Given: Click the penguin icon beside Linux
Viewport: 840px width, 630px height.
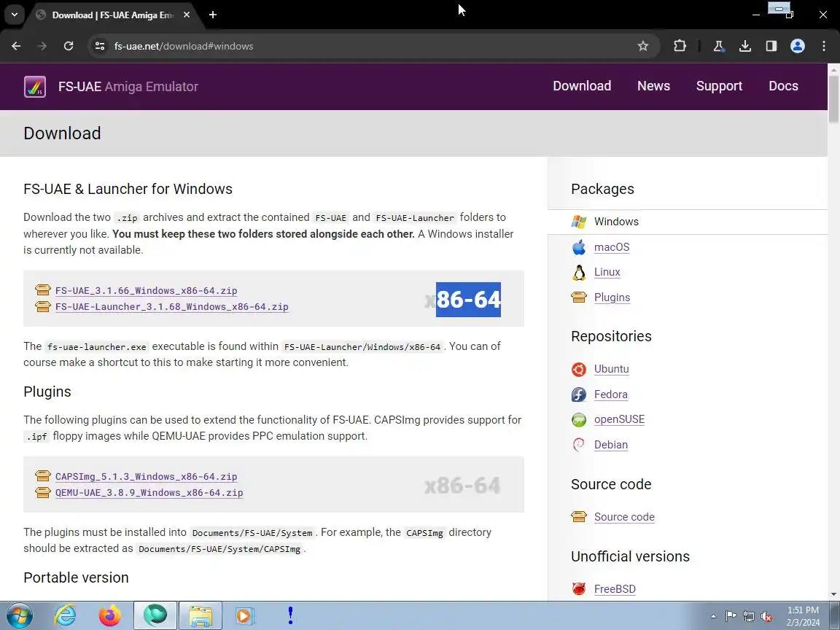Looking at the screenshot, I should coord(578,272).
